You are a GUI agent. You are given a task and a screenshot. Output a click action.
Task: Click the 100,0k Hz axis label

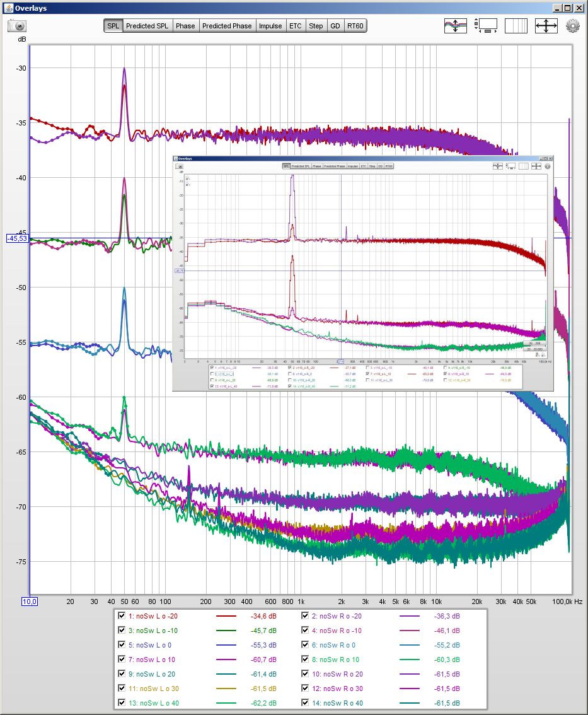(567, 602)
